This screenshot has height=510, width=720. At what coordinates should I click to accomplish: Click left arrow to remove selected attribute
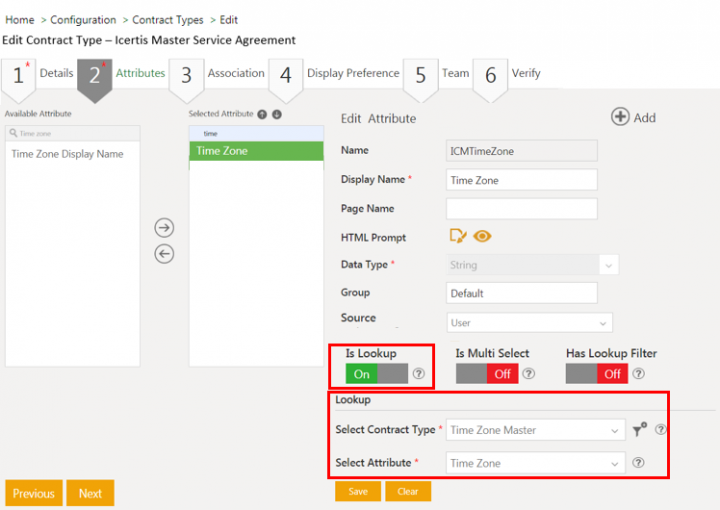(164, 253)
